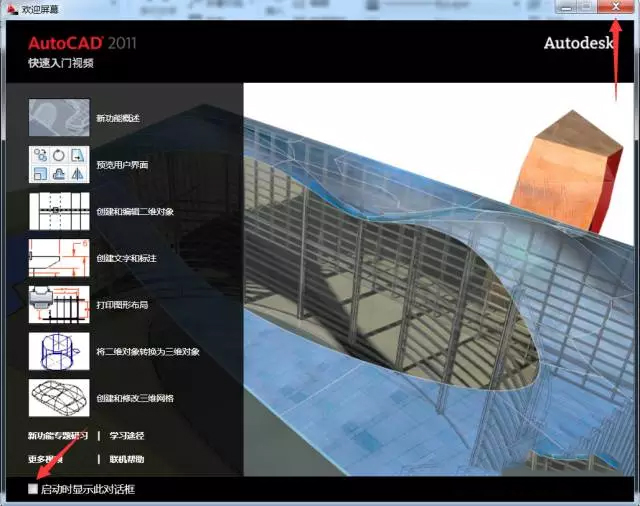This screenshot has width=640, height=506.
Task: Open the 预览用户界面 thumbnail with tool icons
Action: click(59, 164)
